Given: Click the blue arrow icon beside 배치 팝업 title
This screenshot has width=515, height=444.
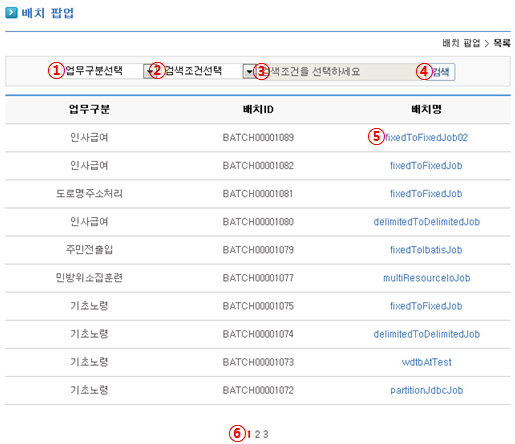Looking at the screenshot, I should point(11,13).
